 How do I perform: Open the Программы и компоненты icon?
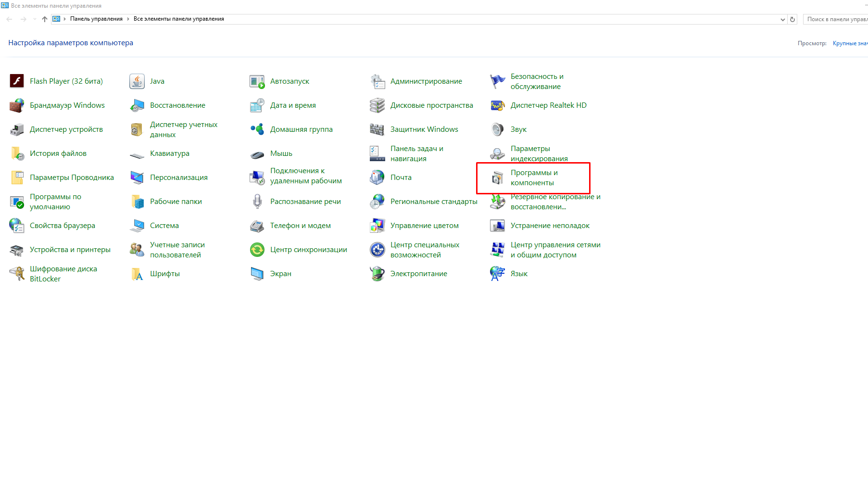[x=498, y=178]
